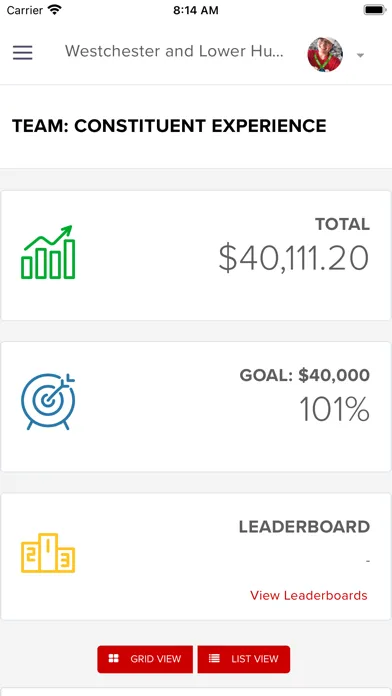Follow the View Leaderboards link

point(309,595)
